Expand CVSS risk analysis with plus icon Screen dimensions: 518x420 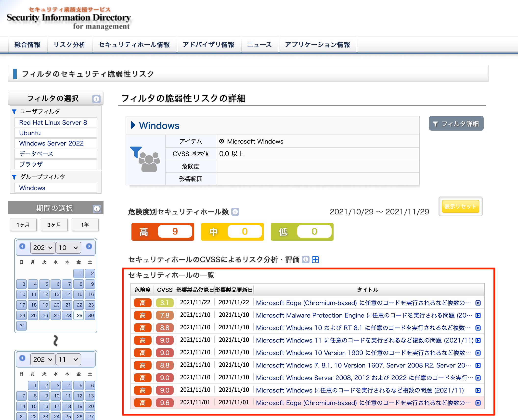click(315, 259)
